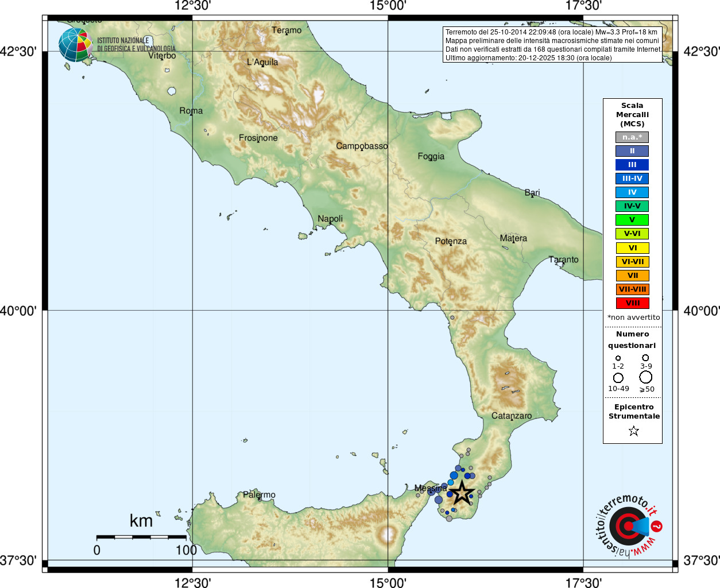Click the earthquake info text box
The height and width of the screenshot is (588, 720).
tap(553, 45)
